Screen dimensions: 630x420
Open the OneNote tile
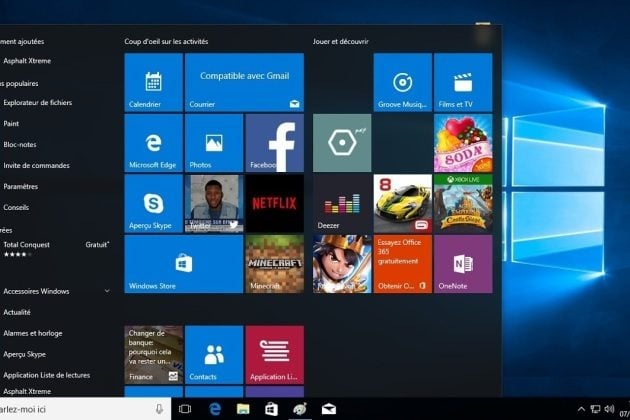tap(463, 264)
